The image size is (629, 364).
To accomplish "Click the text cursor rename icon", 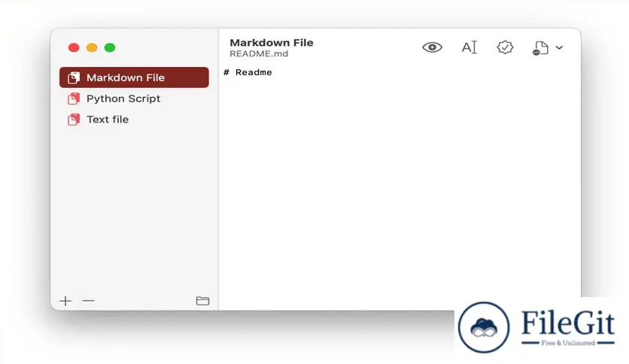I will 469,47.
